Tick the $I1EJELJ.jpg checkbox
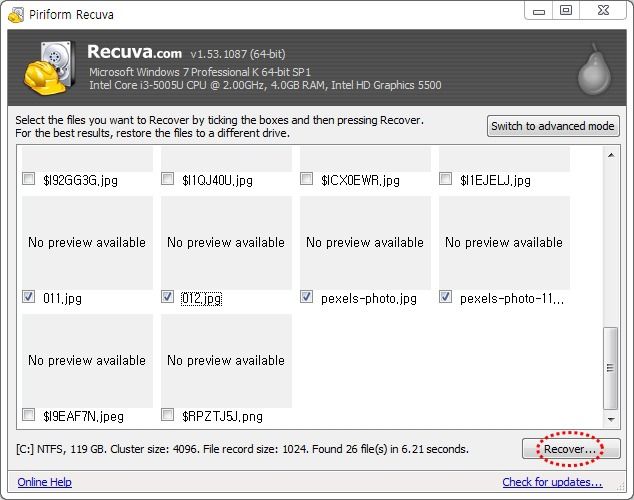The width and height of the screenshot is (634, 500). click(x=446, y=179)
